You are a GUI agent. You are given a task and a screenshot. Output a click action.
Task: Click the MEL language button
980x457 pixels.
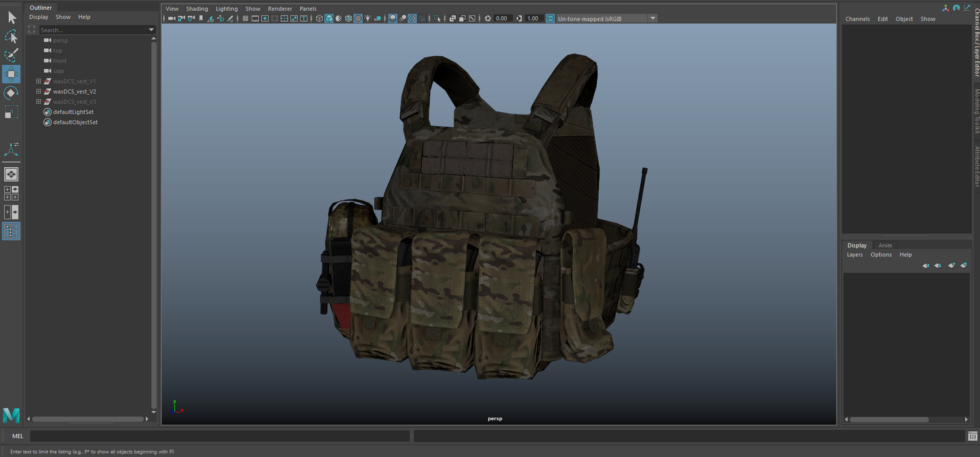[x=18, y=436]
